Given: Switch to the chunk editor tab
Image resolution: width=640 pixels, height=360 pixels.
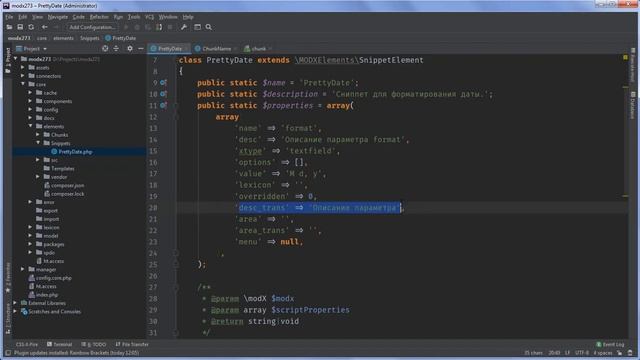Looking at the screenshot, I should point(258,49).
